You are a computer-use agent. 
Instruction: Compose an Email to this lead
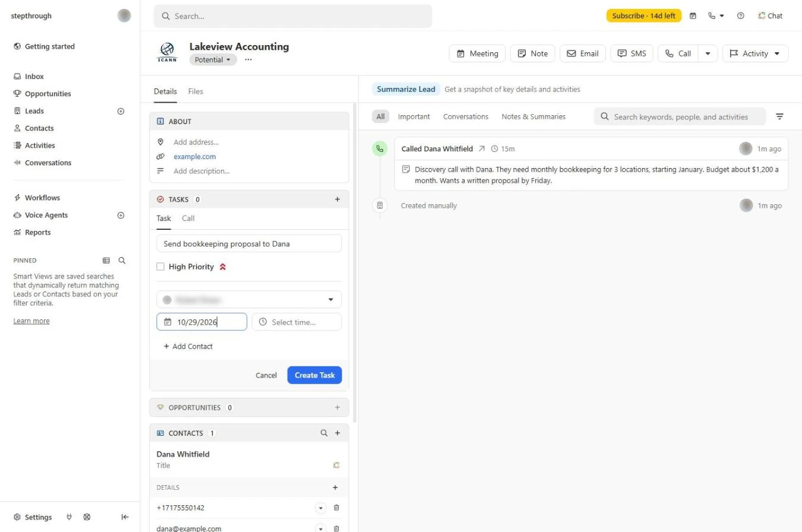pos(583,53)
